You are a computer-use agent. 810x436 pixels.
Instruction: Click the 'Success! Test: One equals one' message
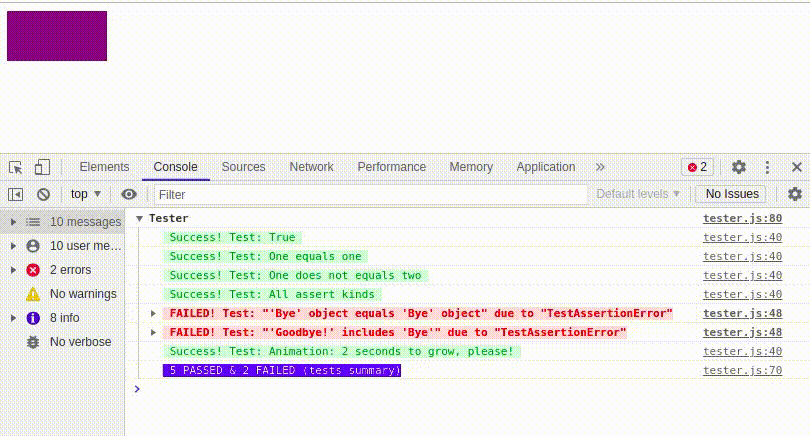(266, 256)
